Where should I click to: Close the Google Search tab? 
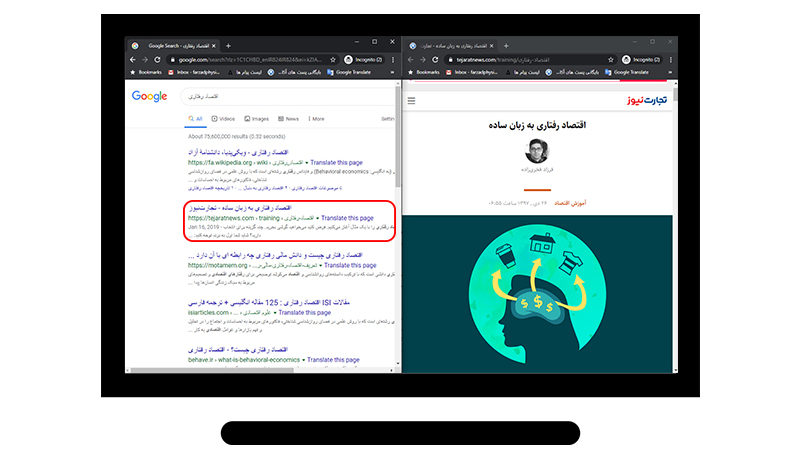[214, 46]
